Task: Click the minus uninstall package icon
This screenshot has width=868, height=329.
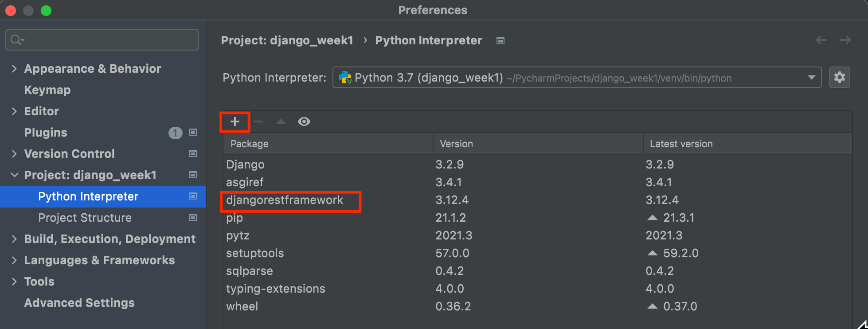Action: pos(258,121)
